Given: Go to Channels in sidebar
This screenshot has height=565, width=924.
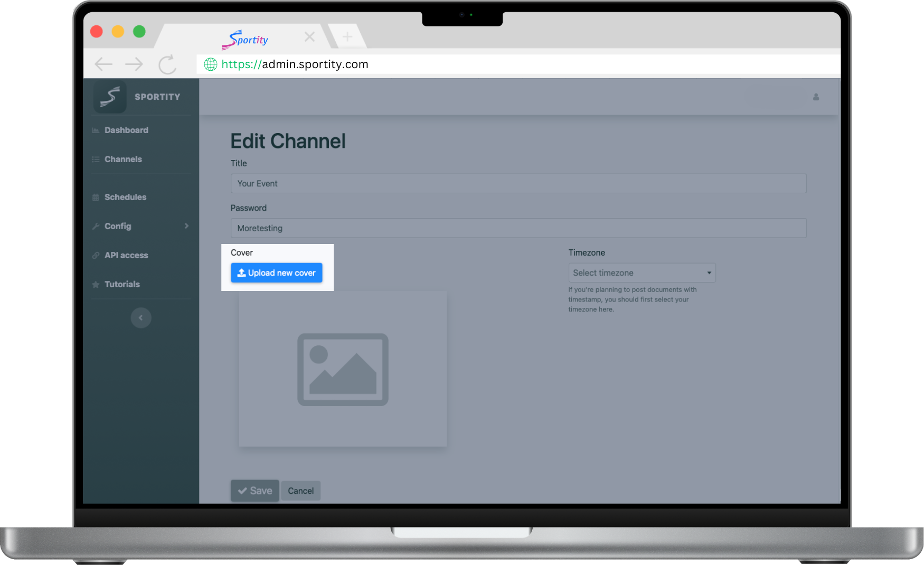Looking at the screenshot, I should coord(123,159).
